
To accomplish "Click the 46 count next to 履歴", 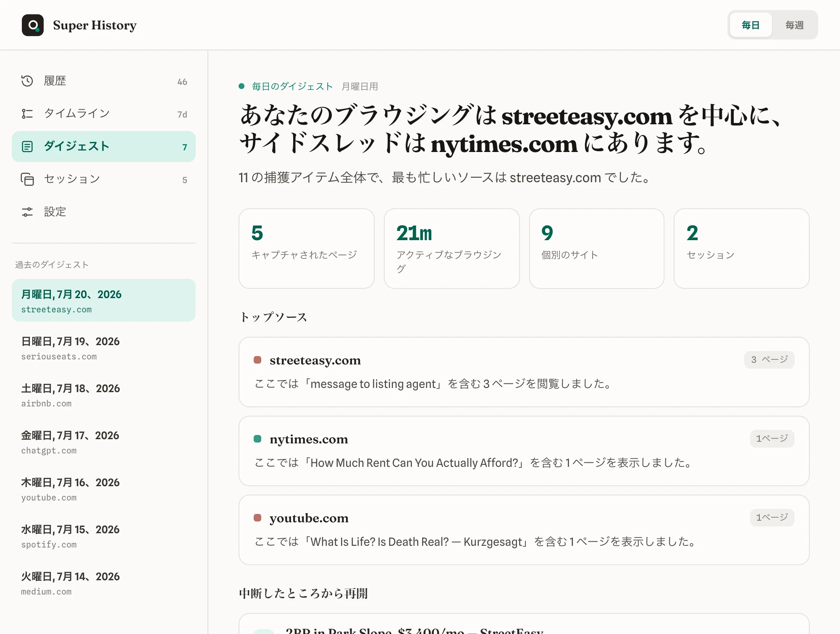I will (x=182, y=82).
